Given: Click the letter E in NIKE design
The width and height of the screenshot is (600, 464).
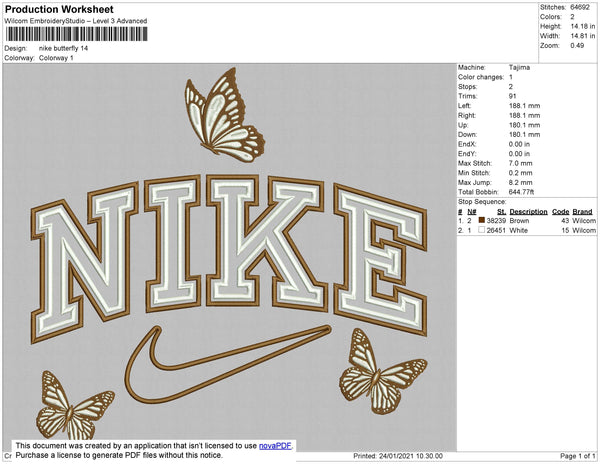Looking at the screenshot, I should 380,259.
